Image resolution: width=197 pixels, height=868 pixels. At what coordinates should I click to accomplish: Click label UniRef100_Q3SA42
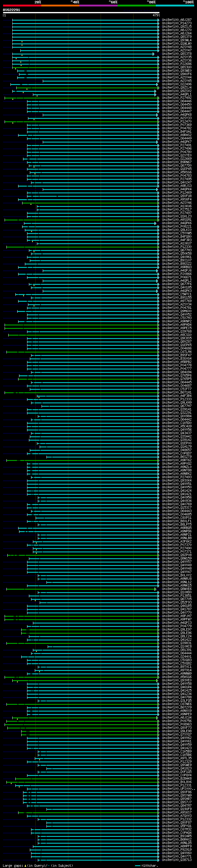click(x=177, y=436)
